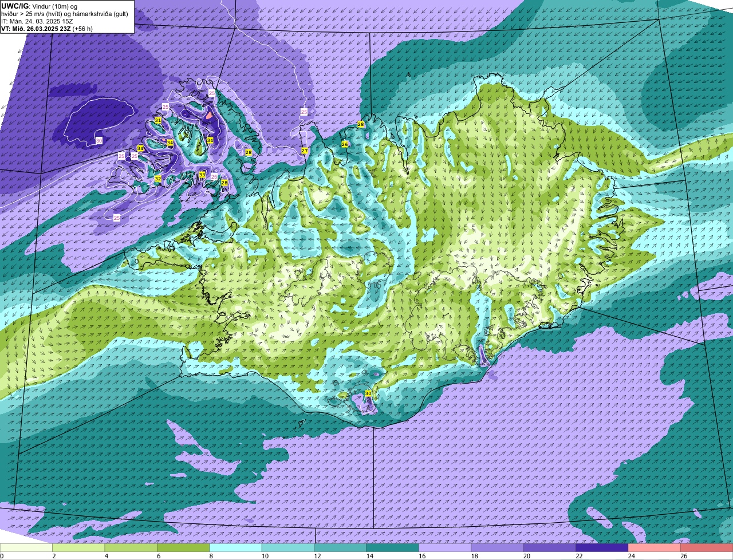Click the 14–16 m/s dark teal legend swatch
The height and width of the screenshot is (560, 733).
point(392,548)
